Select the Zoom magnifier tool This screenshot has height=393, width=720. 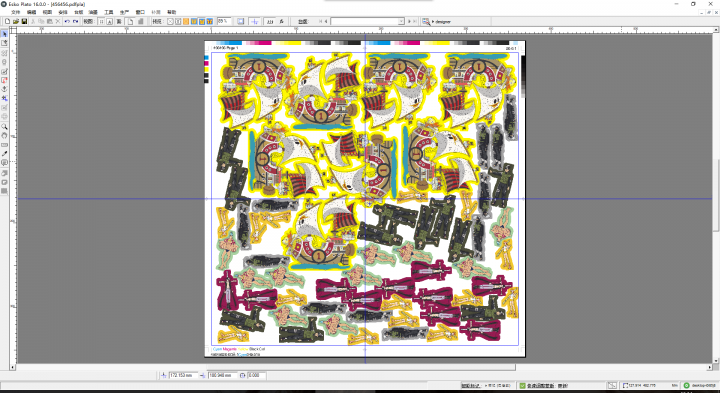(5, 126)
